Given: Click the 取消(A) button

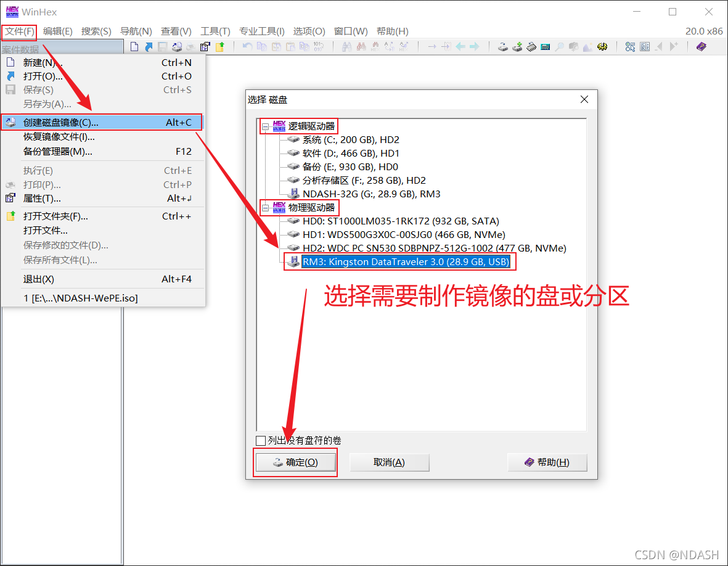Looking at the screenshot, I should [389, 462].
